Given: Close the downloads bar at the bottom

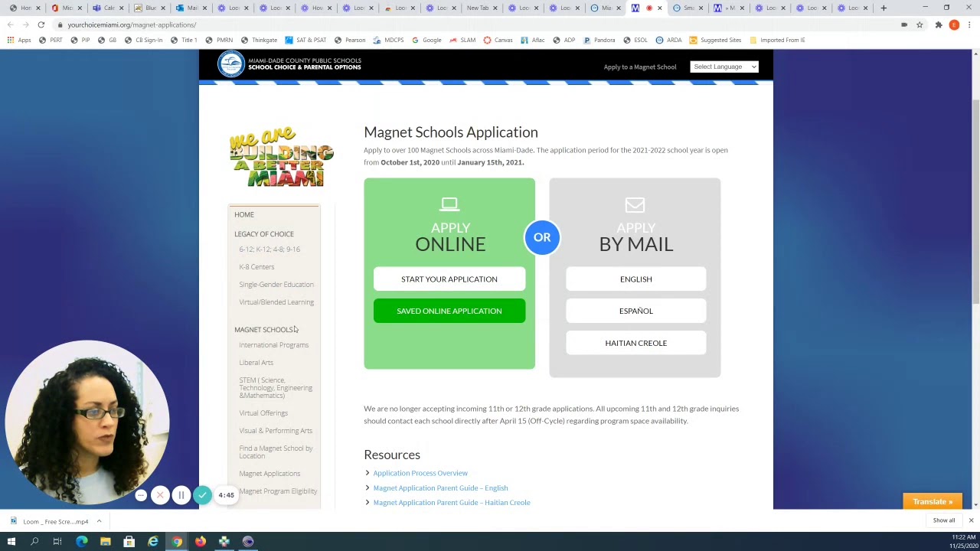Looking at the screenshot, I should [x=971, y=520].
